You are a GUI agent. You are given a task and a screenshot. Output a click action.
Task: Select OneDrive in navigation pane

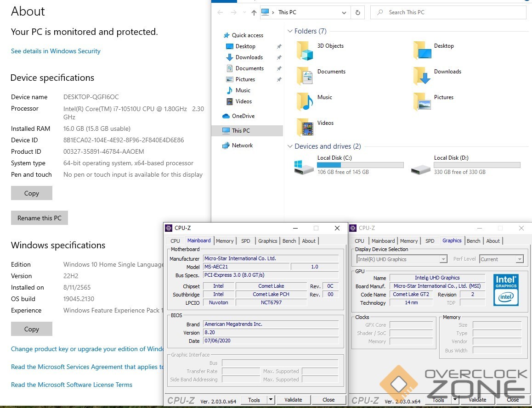click(243, 116)
